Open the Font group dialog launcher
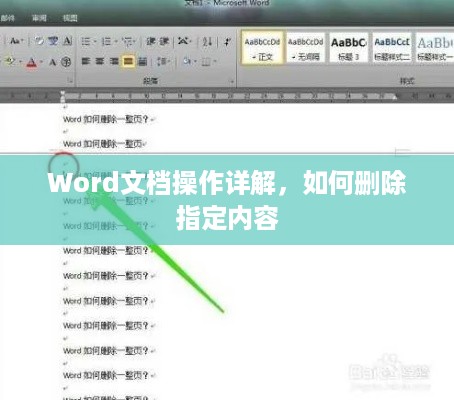The image size is (454, 400). [x=70, y=80]
